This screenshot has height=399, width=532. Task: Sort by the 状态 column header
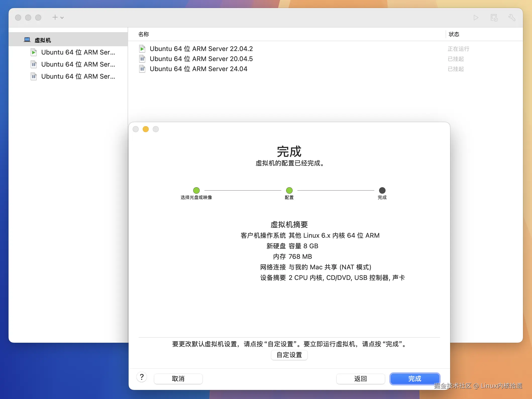pos(454,34)
